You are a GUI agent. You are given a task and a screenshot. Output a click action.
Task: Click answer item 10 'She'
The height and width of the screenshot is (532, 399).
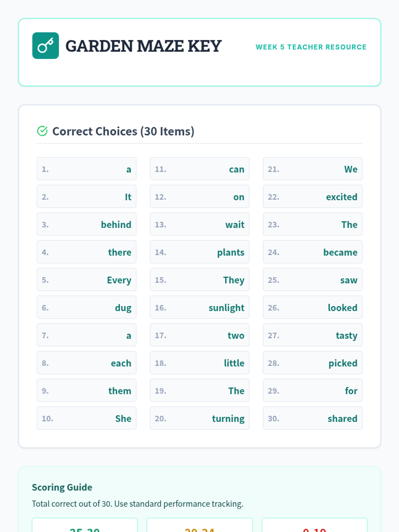[86, 418]
